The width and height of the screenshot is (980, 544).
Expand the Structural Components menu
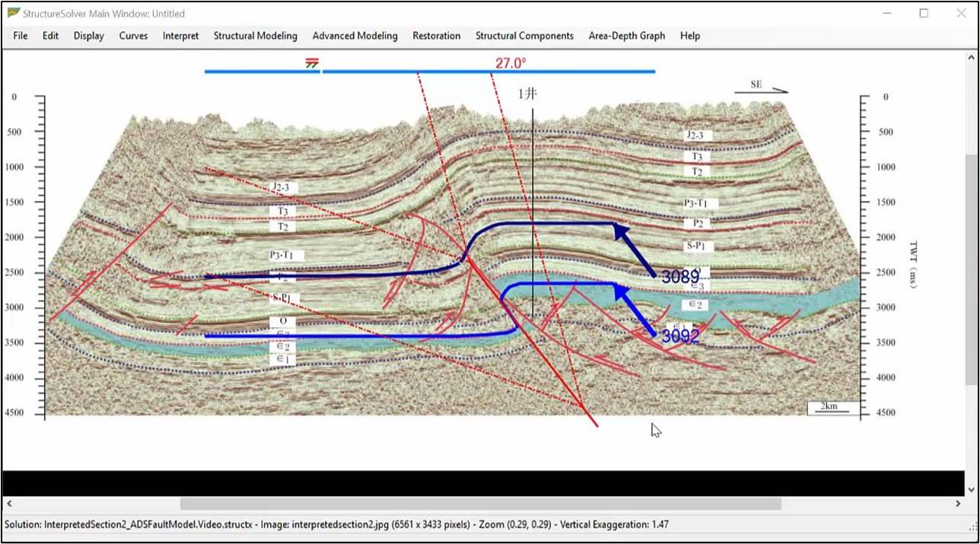(x=524, y=36)
